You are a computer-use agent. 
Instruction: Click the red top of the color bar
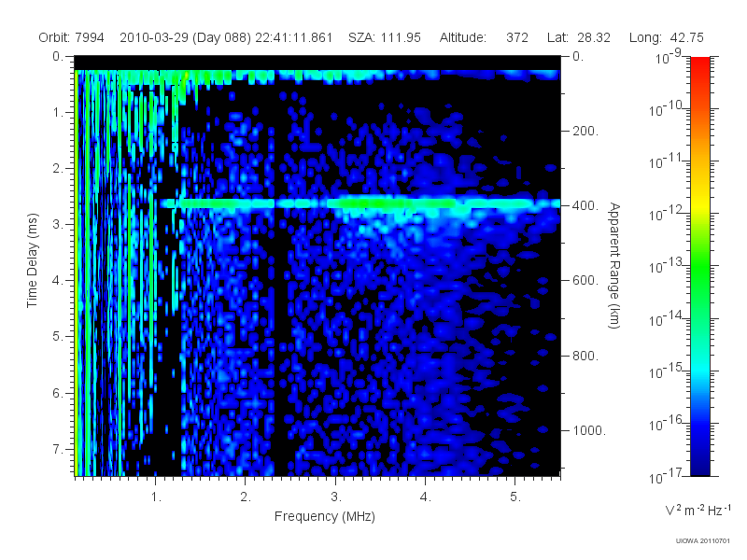699,66
